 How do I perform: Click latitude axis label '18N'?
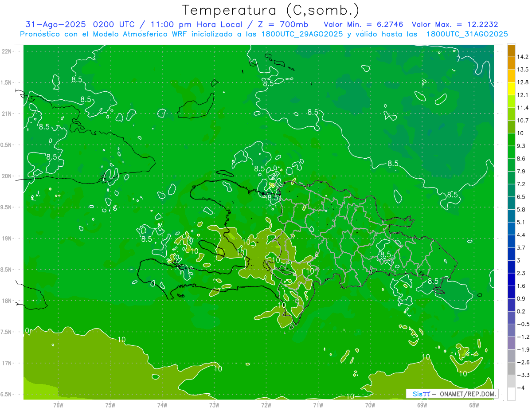coord(7,301)
